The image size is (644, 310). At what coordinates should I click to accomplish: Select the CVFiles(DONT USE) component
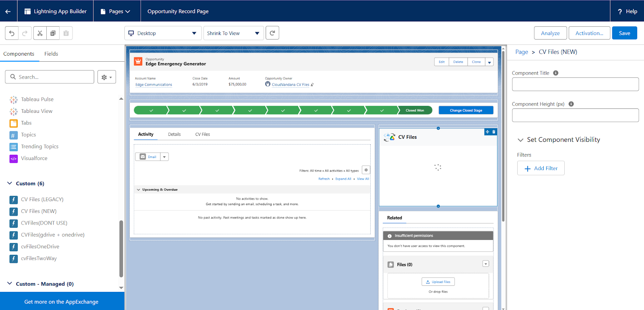click(44, 223)
